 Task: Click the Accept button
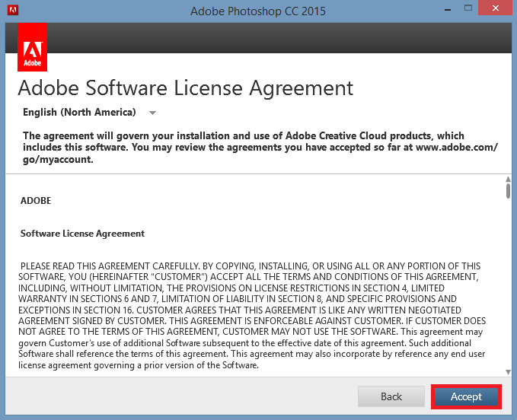tap(466, 396)
